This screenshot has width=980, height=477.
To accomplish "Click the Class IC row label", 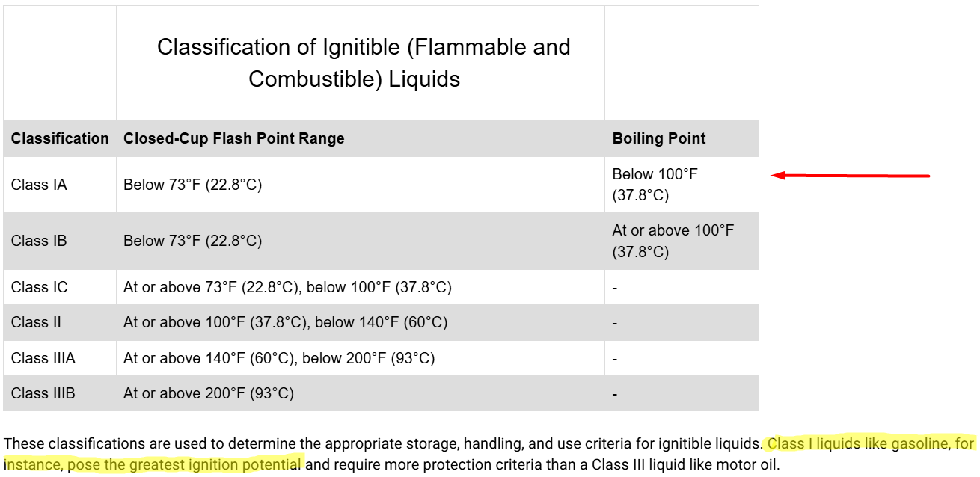I will [x=39, y=287].
